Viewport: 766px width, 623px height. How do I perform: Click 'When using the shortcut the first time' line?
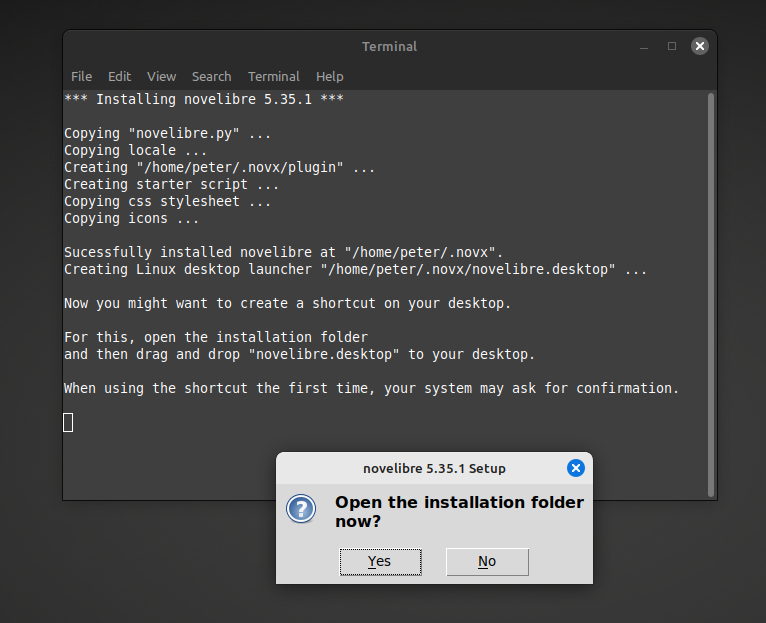pos(371,388)
